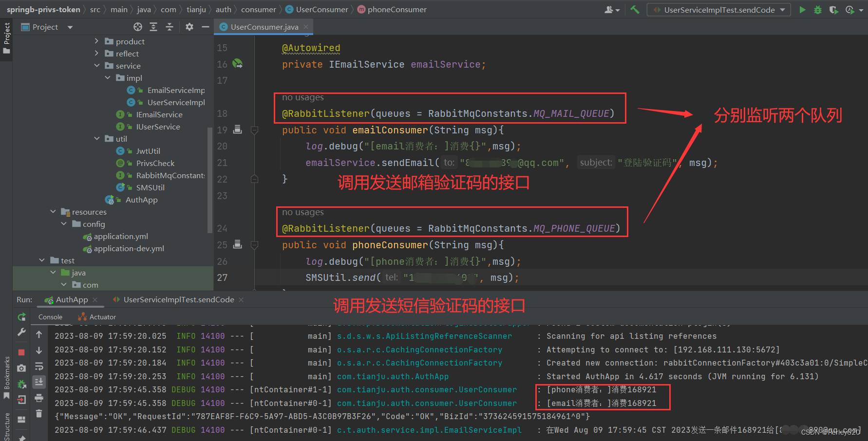
Task: Print the console output
Action: 39,398
